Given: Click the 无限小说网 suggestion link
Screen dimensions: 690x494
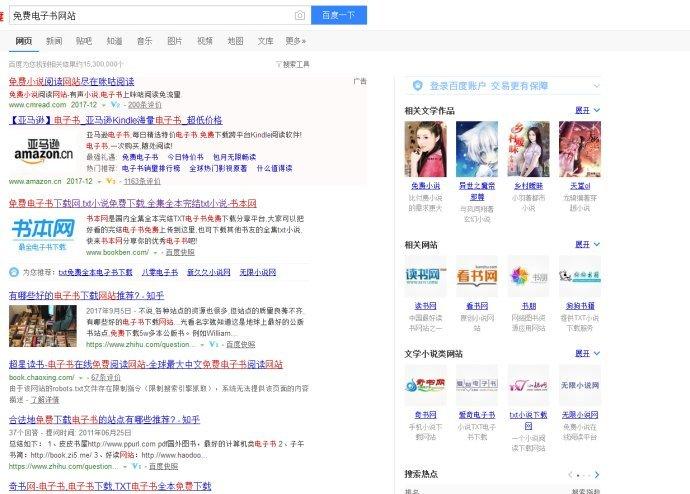Looking at the screenshot, I should (258, 272).
